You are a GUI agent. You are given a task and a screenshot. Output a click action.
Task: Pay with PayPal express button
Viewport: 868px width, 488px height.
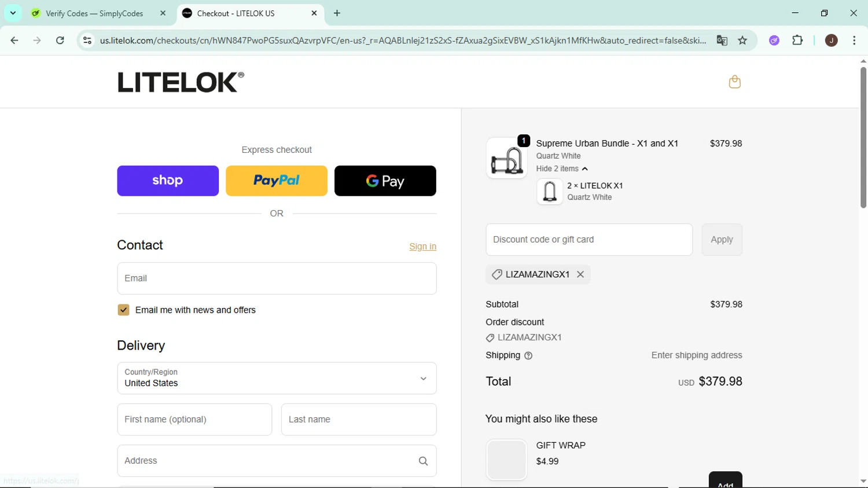pos(277,181)
